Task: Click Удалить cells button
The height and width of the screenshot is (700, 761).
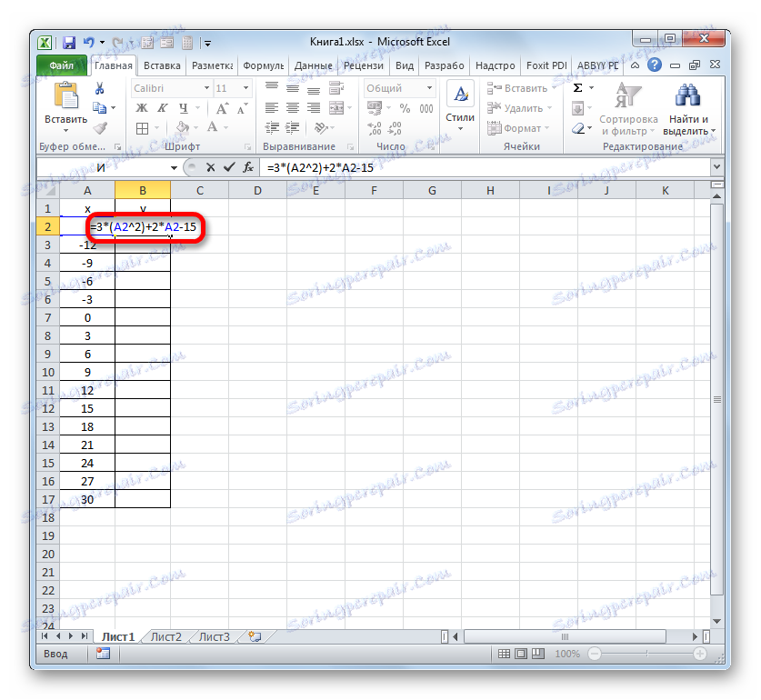Action: pyautogui.click(x=518, y=108)
